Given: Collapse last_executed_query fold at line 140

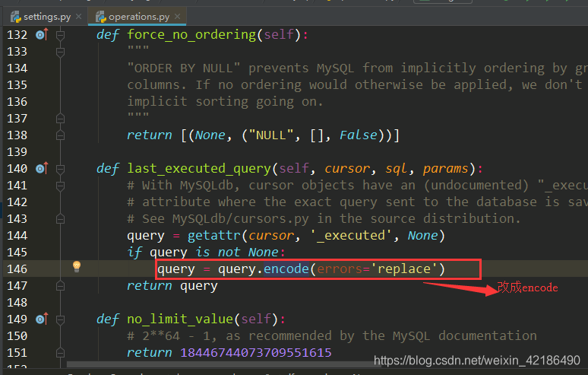Looking at the screenshot, I should click(60, 169).
